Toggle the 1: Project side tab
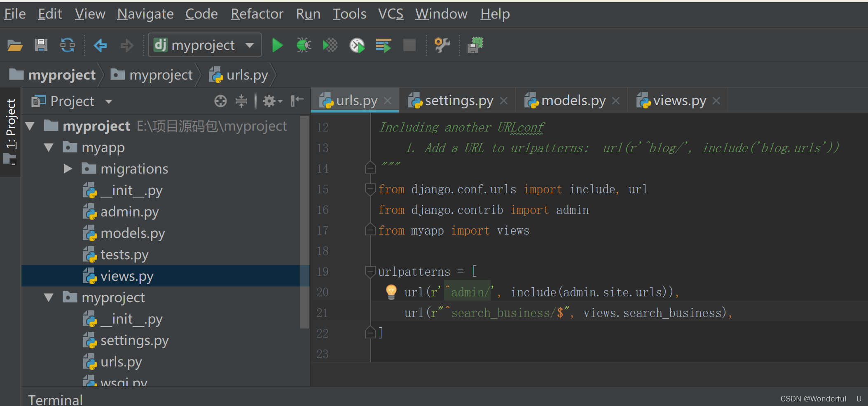This screenshot has width=868, height=406. [x=10, y=132]
